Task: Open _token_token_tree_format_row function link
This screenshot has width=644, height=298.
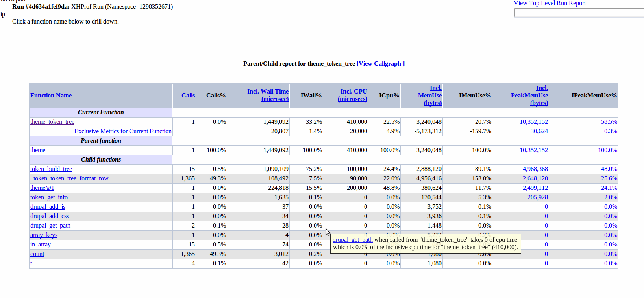Action: pos(69,178)
